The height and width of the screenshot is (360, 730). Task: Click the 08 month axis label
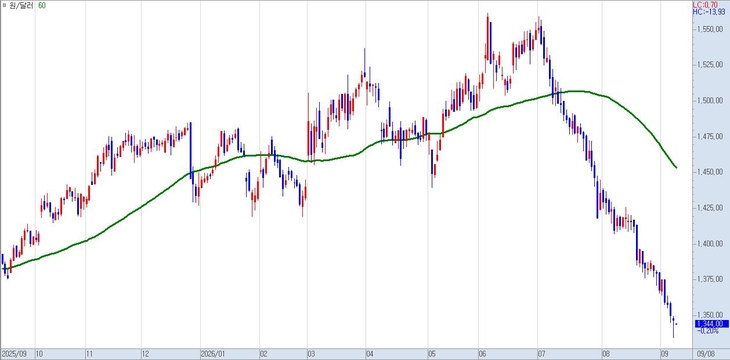tap(606, 353)
